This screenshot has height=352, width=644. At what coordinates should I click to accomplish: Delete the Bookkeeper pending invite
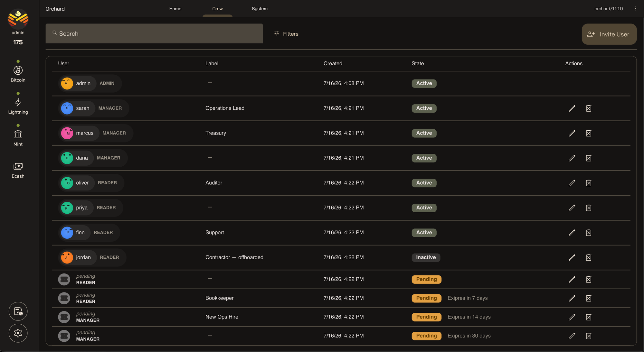click(x=588, y=298)
